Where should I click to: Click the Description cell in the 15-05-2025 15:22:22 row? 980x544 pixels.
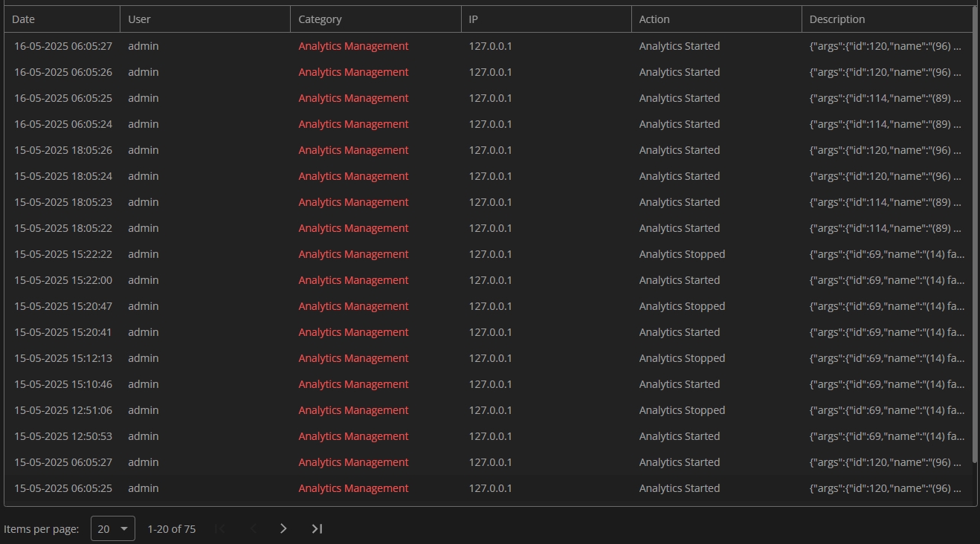pos(887,254)
